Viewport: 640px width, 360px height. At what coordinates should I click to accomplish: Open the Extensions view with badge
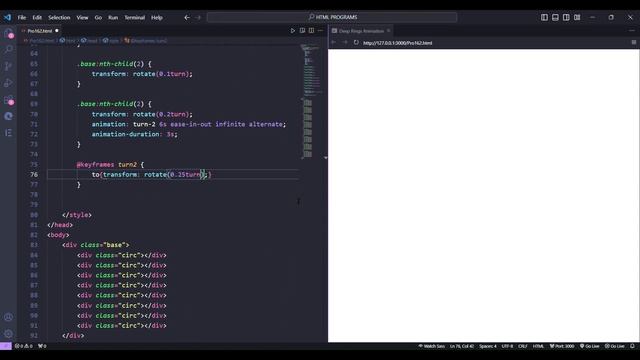coord(8,100)
